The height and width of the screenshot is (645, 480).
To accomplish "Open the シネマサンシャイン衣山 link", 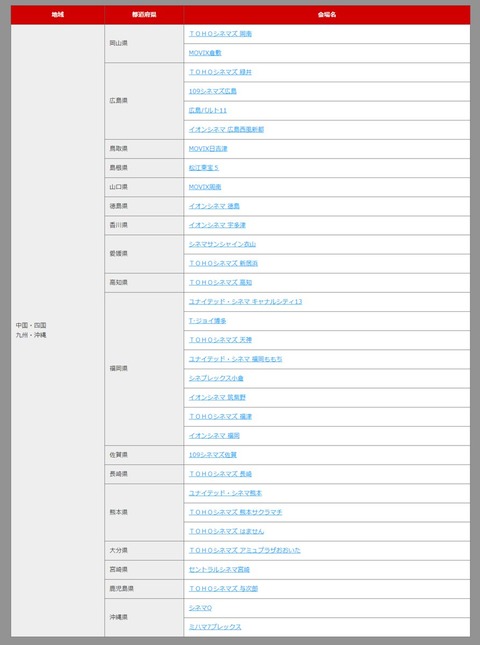I will click(222, 244).
